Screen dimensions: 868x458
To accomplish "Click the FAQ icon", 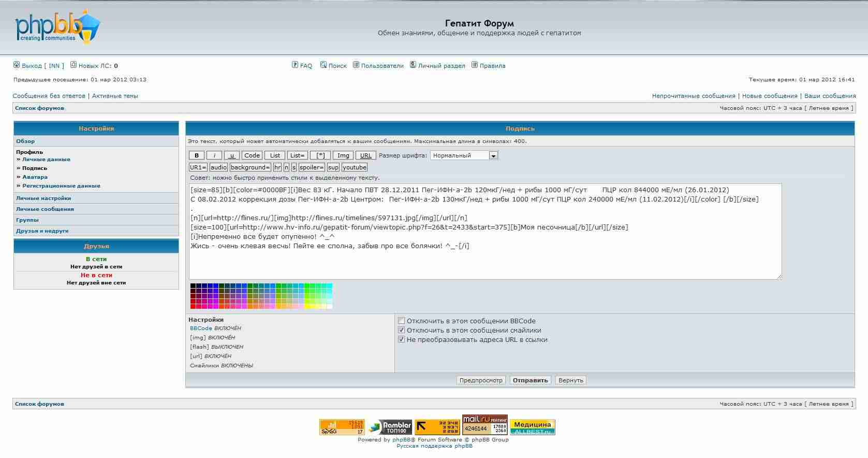I will tap(295, 65).
